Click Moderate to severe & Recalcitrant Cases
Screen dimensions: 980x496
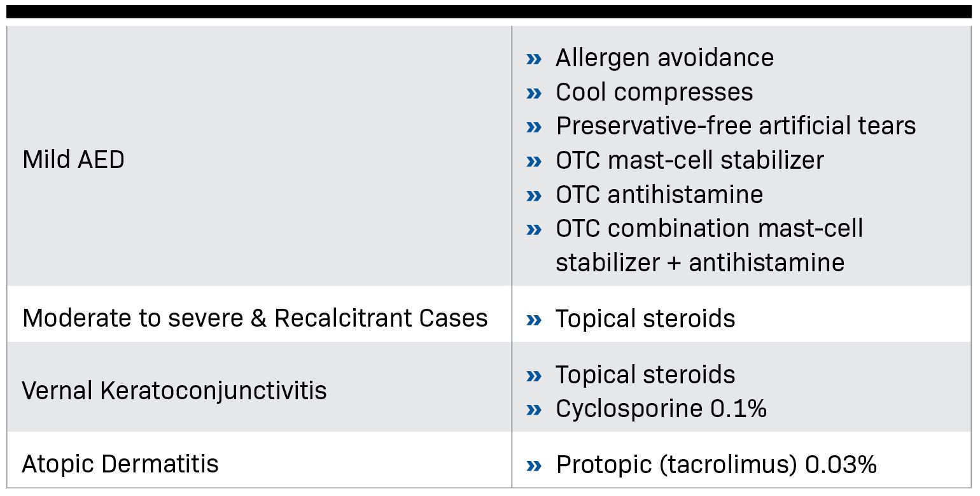(x=255, y=318)
